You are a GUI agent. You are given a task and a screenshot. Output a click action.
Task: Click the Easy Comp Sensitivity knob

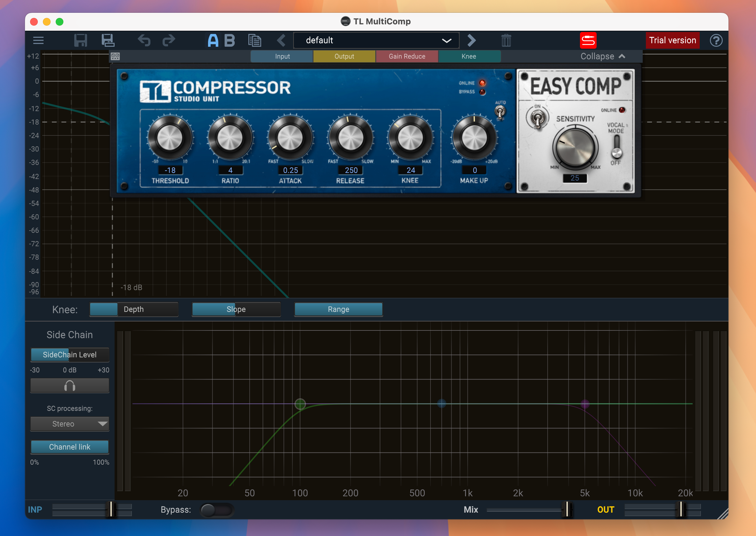point(575,148)
